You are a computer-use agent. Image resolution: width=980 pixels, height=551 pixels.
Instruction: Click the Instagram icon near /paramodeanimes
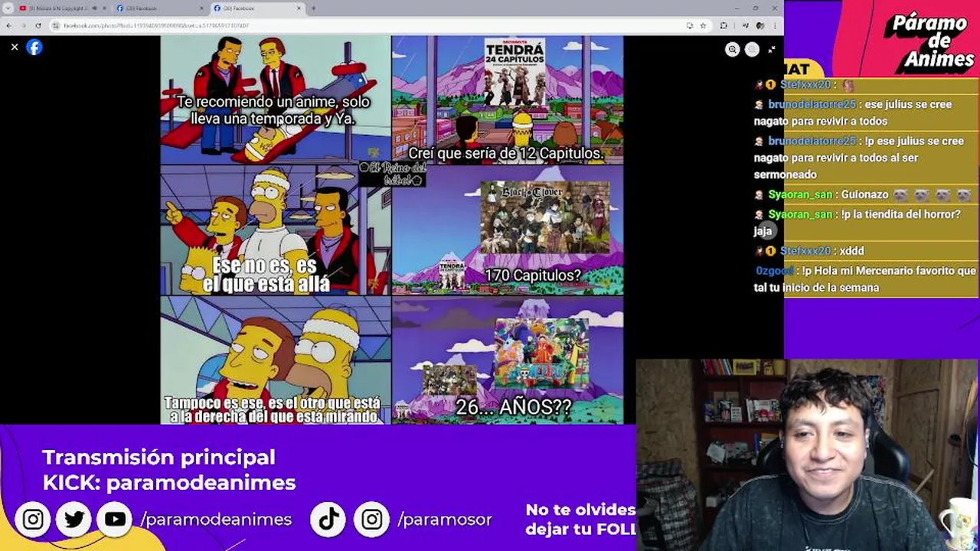33,520
